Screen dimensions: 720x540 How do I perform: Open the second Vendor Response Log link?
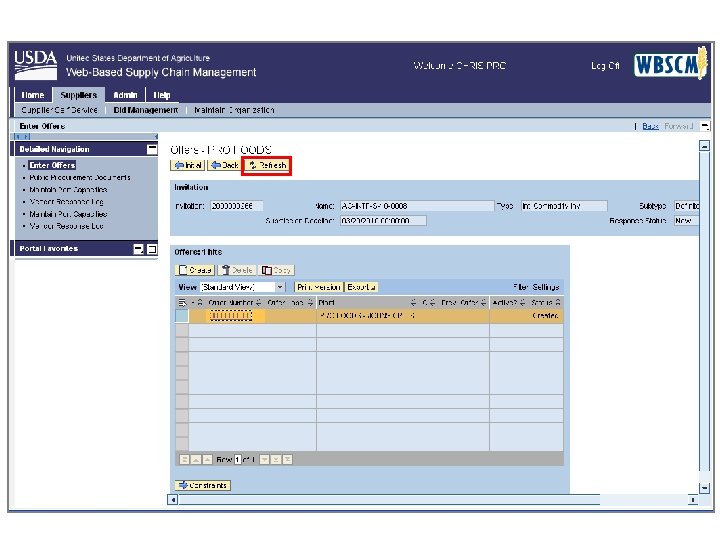67,226
